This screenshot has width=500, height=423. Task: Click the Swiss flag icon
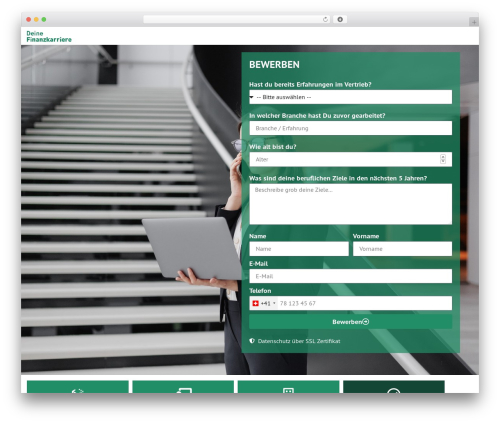256,303
